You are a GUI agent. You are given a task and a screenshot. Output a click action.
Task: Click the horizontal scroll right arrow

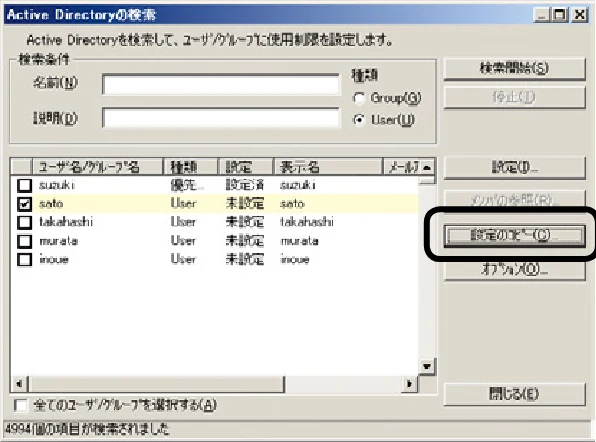pyautogui.click(x=409, y=384)
